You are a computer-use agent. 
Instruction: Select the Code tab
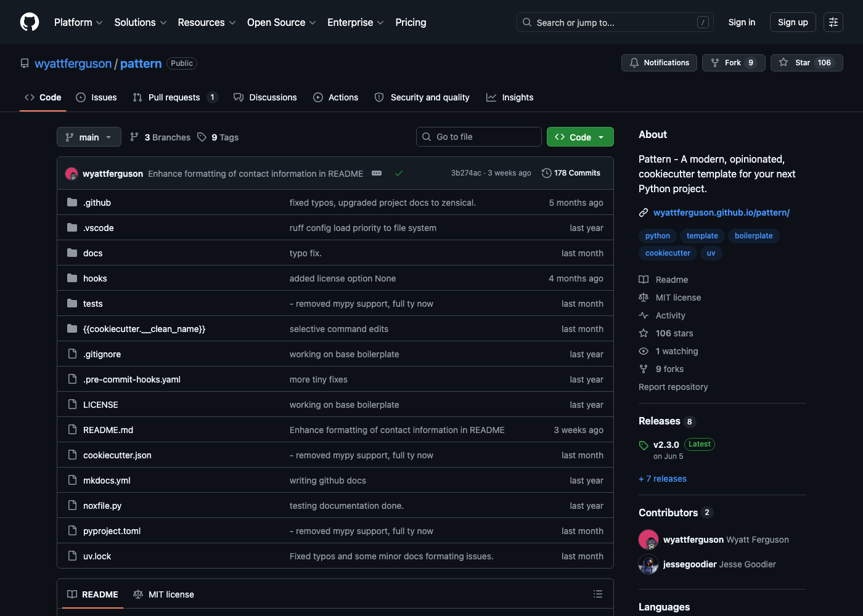click(x=43, y=97)
